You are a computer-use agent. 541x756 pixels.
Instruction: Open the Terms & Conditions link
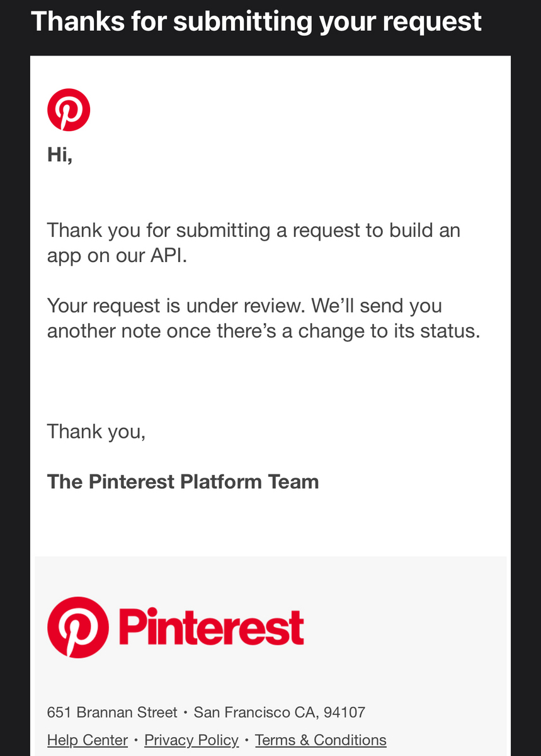pyautogui.click(x=321, y=740)
